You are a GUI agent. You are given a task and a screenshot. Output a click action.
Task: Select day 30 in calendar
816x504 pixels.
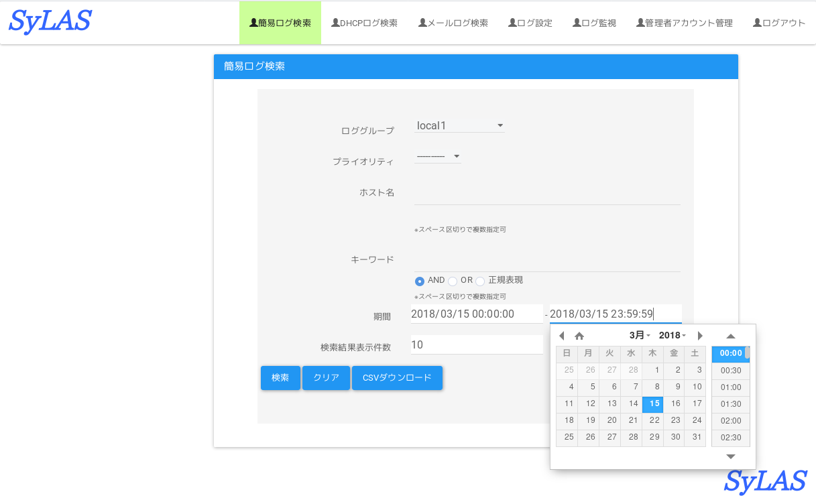[x=674, y=437]
